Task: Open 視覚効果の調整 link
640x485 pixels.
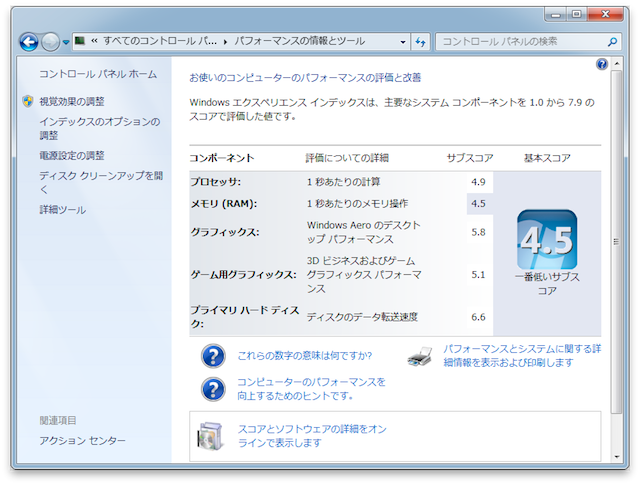Action: point(72,101)
